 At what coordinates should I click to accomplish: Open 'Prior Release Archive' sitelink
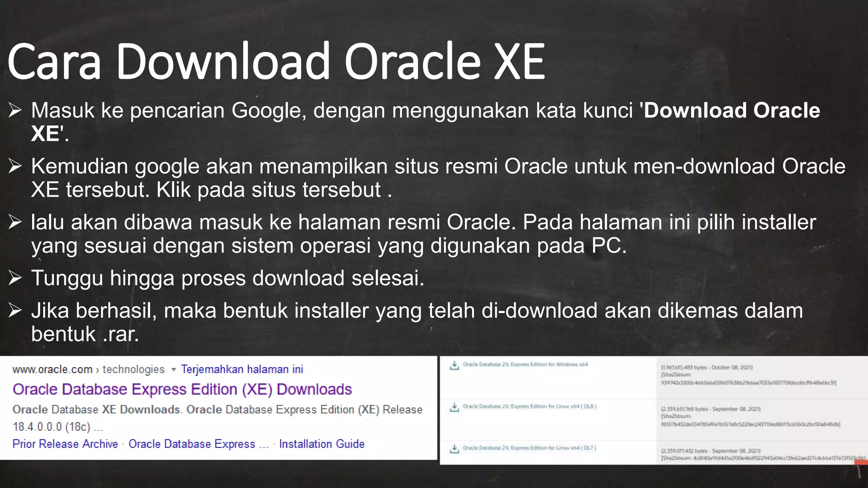tap(65, 444)
